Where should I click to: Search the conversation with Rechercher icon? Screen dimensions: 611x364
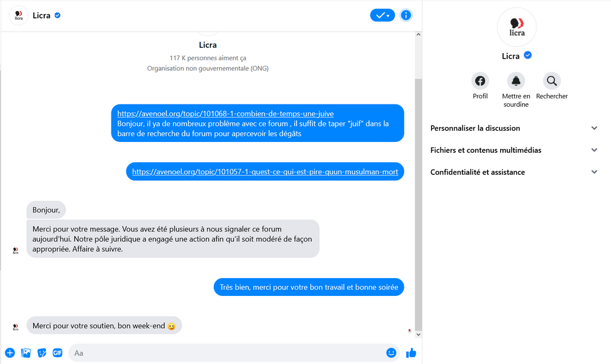(x=552, y=81)
